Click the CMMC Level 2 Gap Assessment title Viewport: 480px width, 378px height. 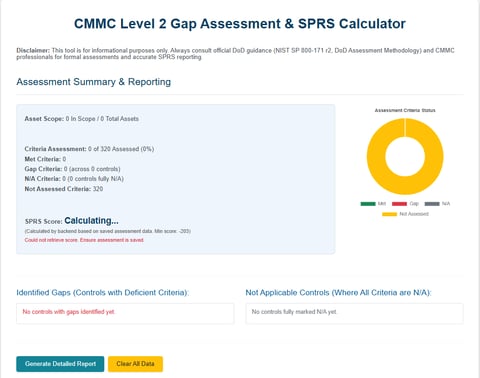(x=240, y=24)
